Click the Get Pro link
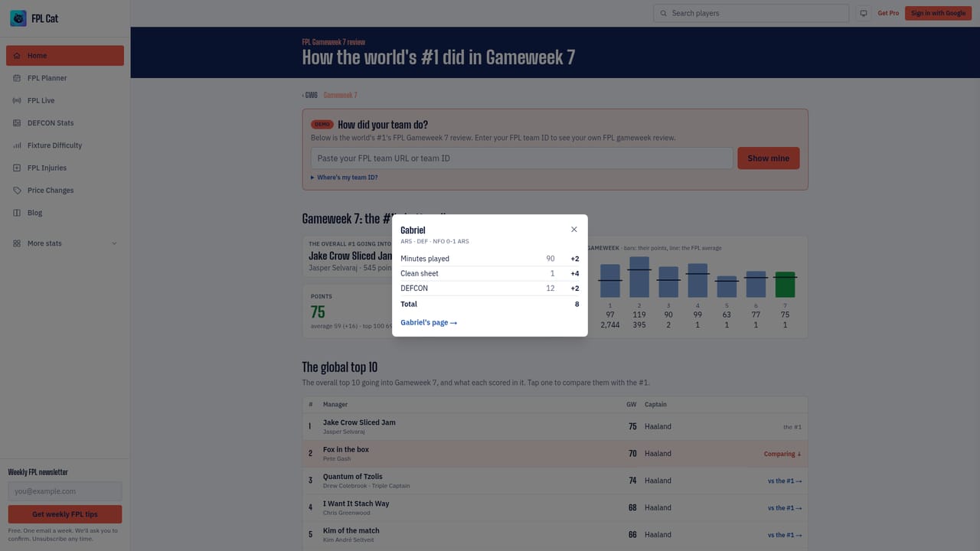This screenshot has height=551, width=980. tap(888, 13)
